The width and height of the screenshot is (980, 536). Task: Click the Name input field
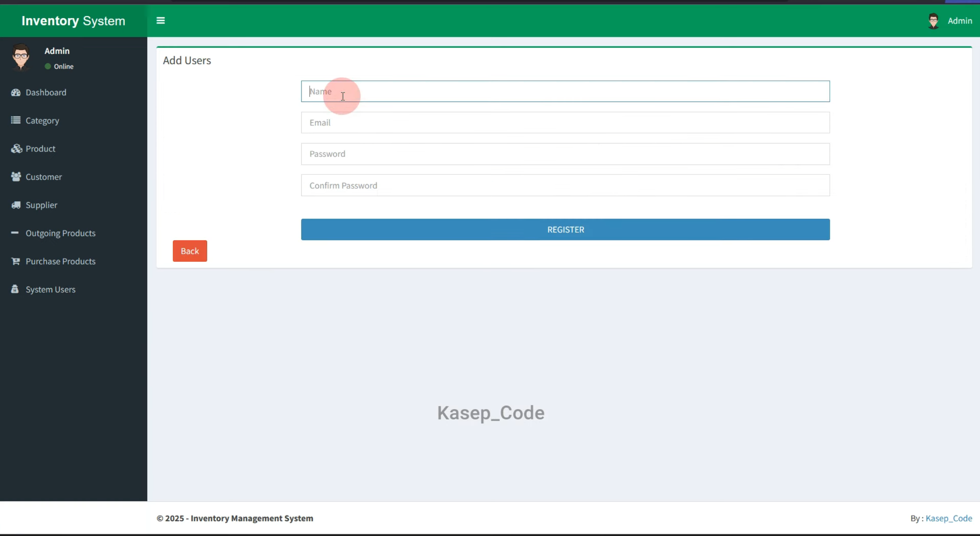565,91
